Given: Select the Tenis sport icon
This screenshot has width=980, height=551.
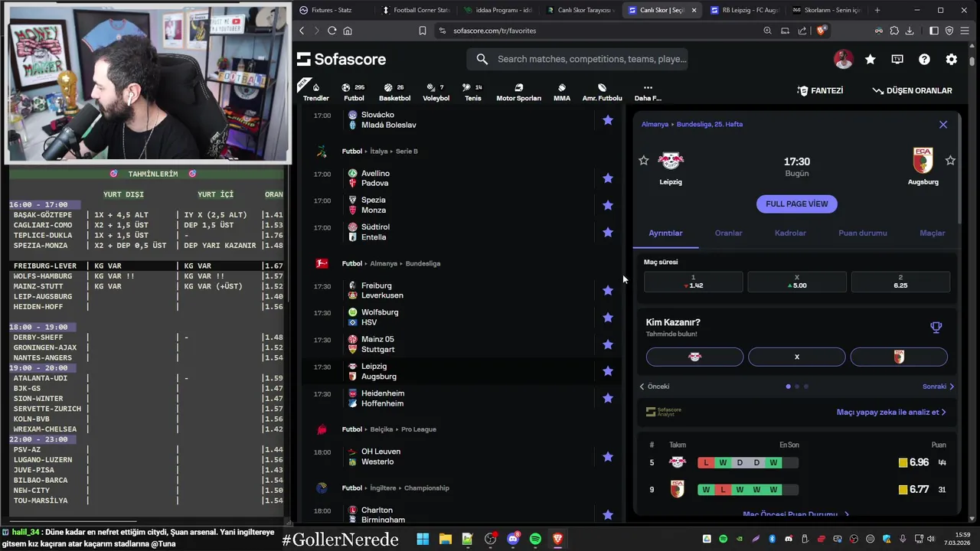Looking at the screenshot, I should point(472,92).
